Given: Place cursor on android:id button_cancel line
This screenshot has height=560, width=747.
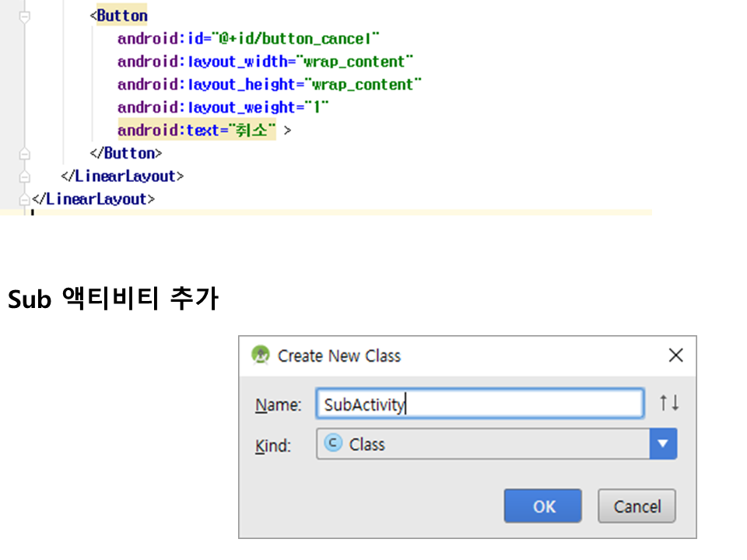Looking at the screenshot, I should (x=247, y=39).
